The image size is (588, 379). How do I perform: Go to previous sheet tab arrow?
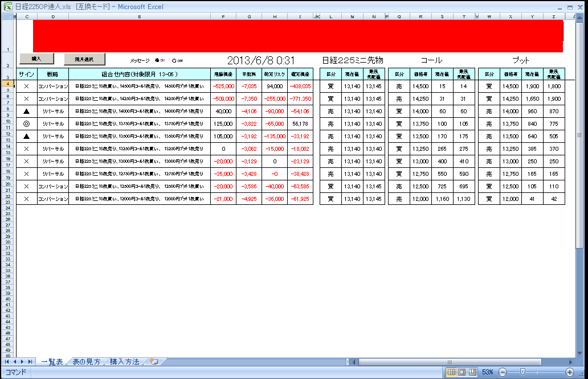click(15, 362)
